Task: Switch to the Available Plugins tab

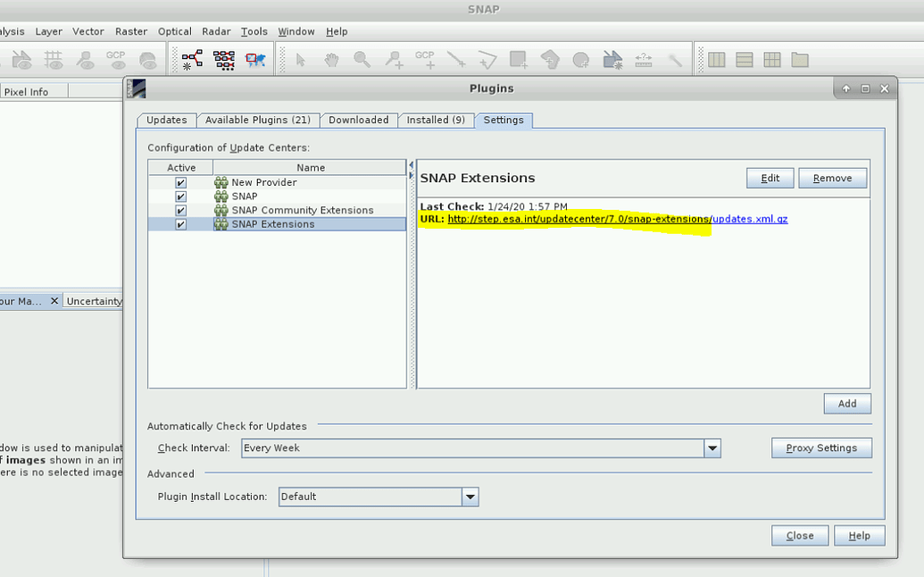Action: (258, 120)
